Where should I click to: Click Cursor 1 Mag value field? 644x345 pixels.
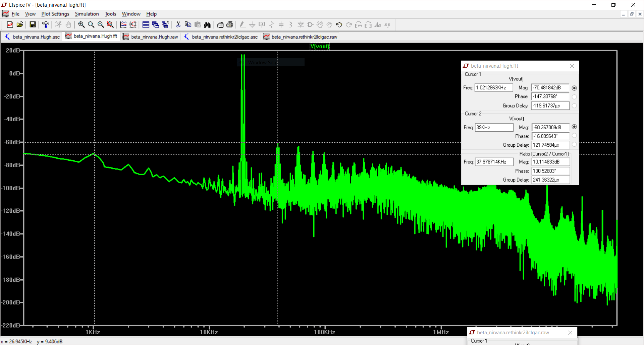tap(550, 88)
